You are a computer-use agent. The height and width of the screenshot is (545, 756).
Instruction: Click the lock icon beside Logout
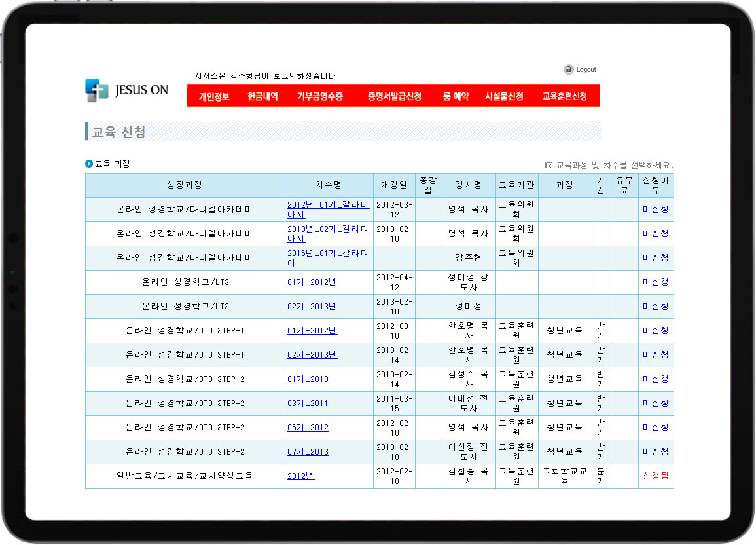[568, 69]
